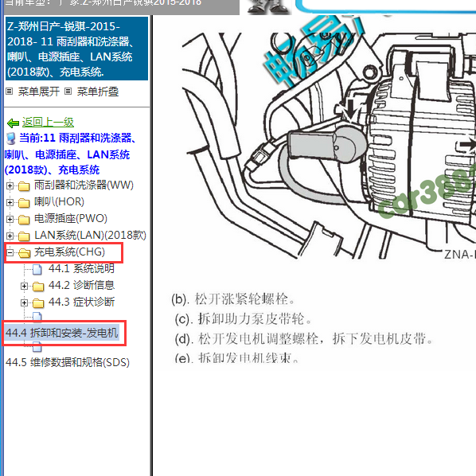The image size is (476, 476).
Task: Open the 44.3 症状诊断 folder label
Action: point(81,302)
